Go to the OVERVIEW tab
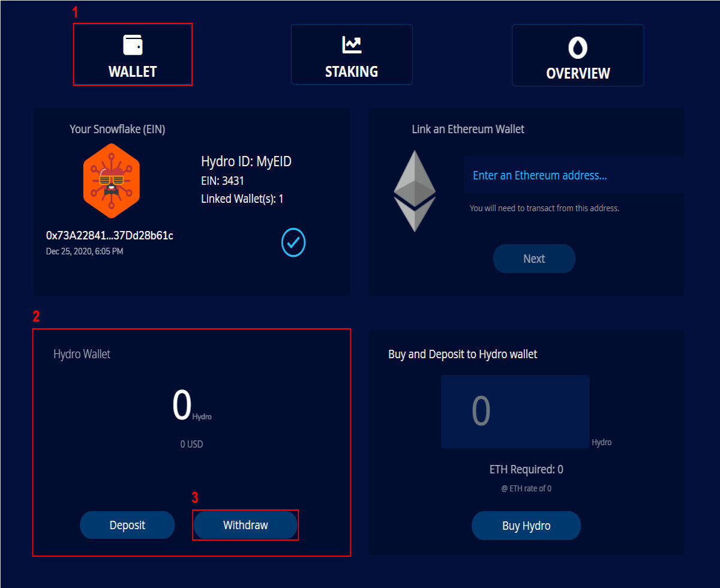720x588 pixels. (578, 55)
